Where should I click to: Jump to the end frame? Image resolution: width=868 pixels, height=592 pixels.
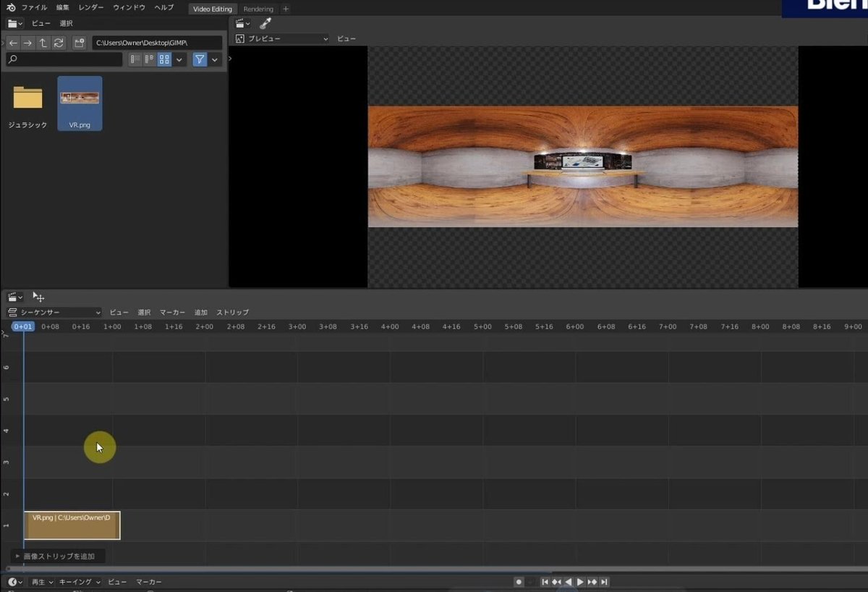[x=604, y=582]
